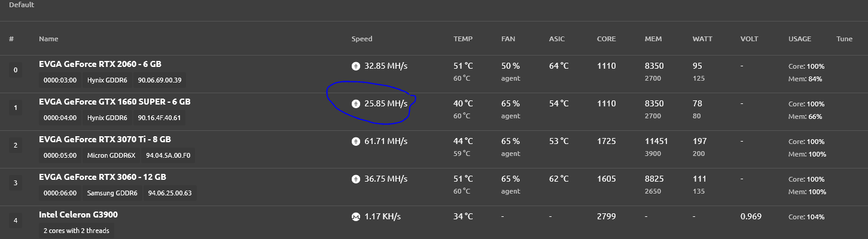Click the Default label at the top
This screenshot has width=868, height=239.
pos(22,5)
